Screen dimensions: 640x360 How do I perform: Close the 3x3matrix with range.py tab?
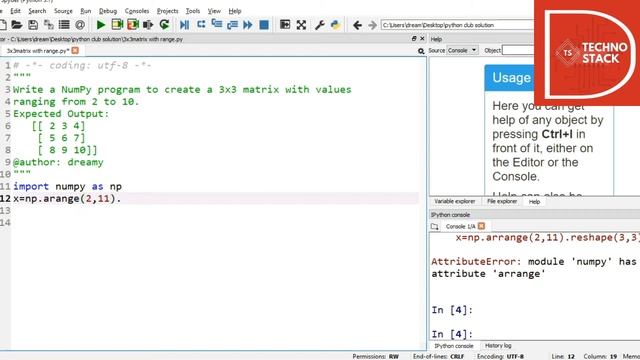(x=75, y=50)
